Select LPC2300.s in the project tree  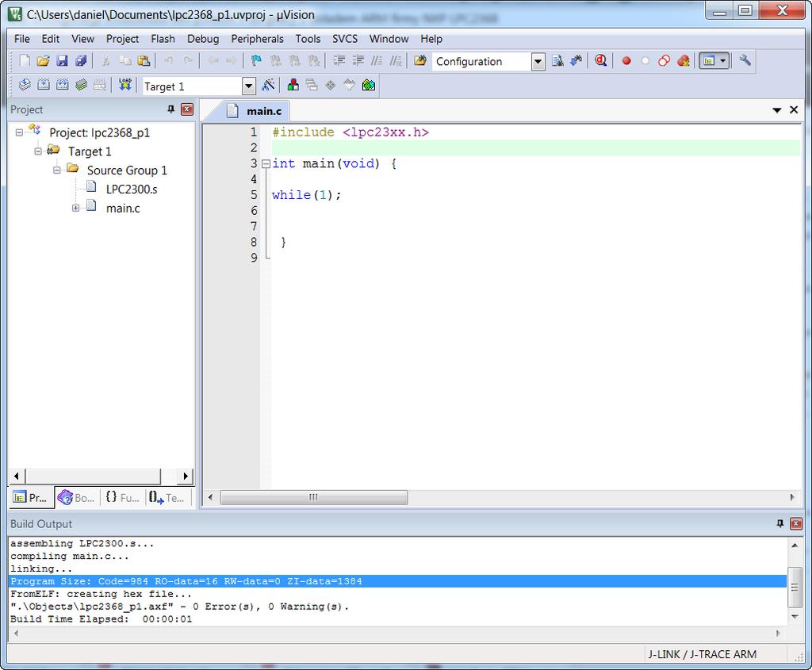pos(132,189)
